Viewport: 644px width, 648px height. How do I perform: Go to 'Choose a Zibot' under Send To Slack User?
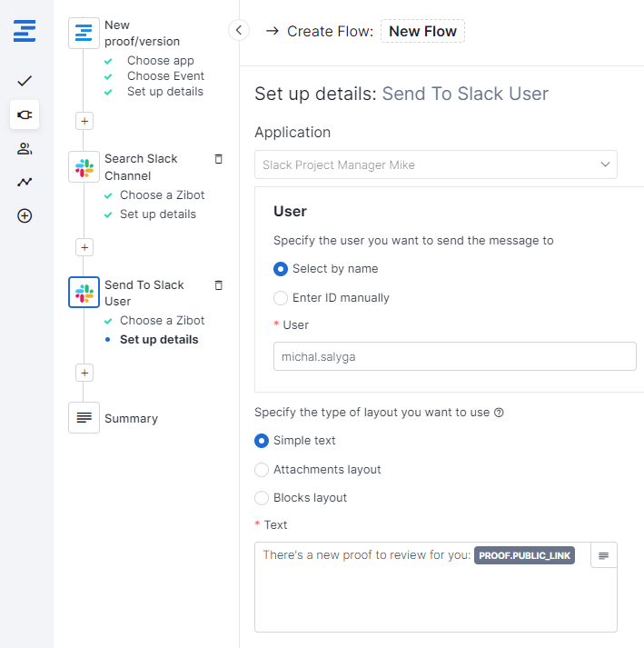pos(162,320)
